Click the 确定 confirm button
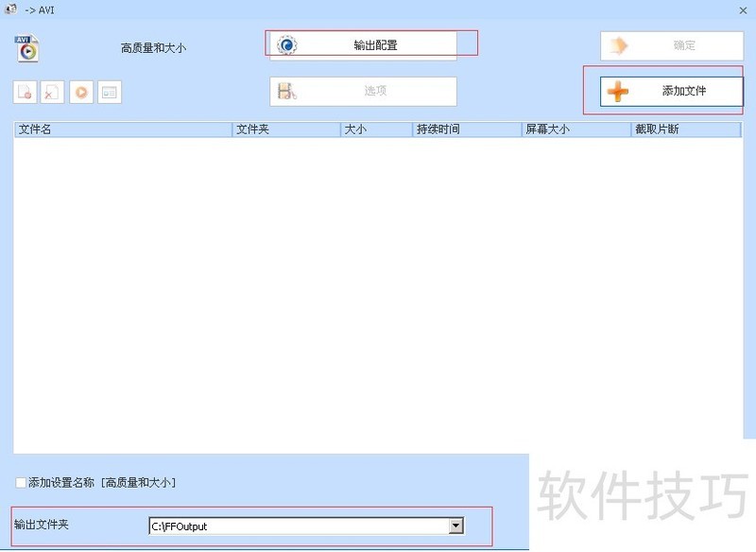The image size is (756, 552). (671, 44)
